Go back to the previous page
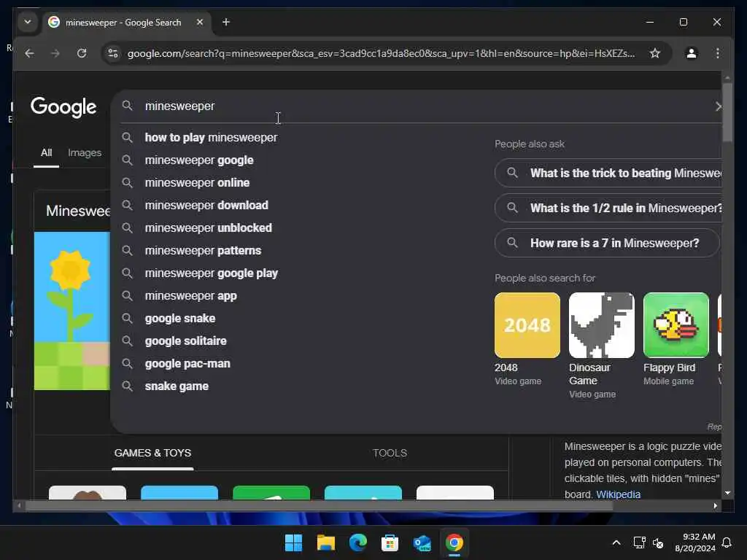The image size is (747, 560). click(29, 53)
